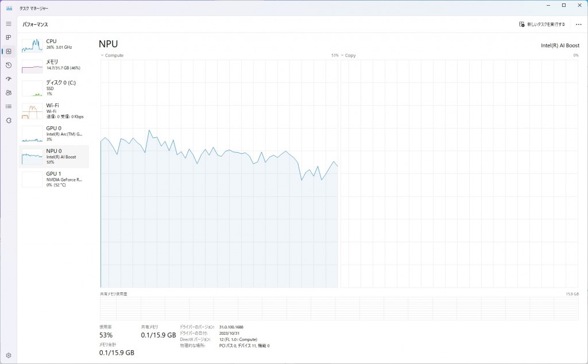This screenshot has width=588, height=364.
Task: Click the 新しいタスクを実行する button
Action: click(x=542, y=25)
